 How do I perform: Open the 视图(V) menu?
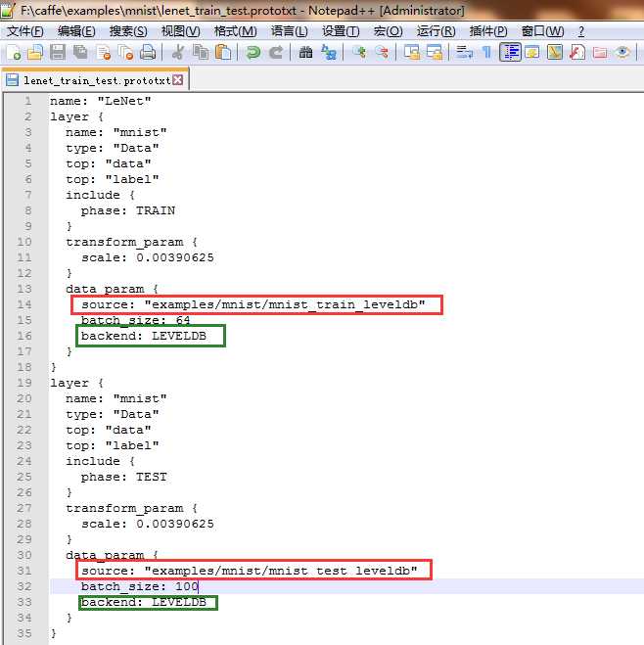[180, 31]
